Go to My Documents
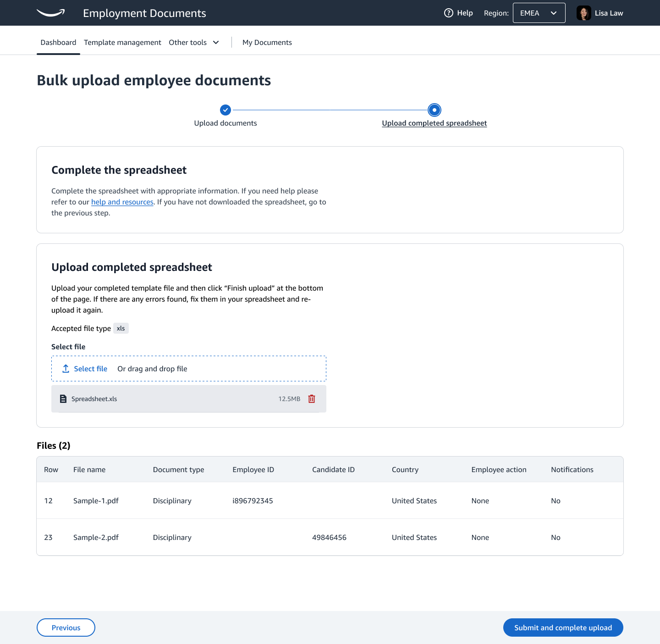Viewport: 660px width, 644px height. 267,42
